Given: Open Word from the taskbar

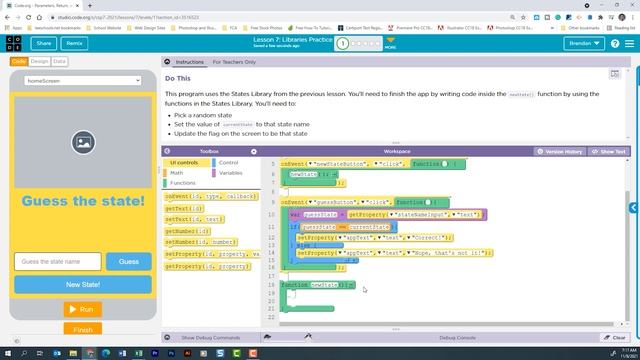Looking at the screenshot, I should [x=122, y=353].
